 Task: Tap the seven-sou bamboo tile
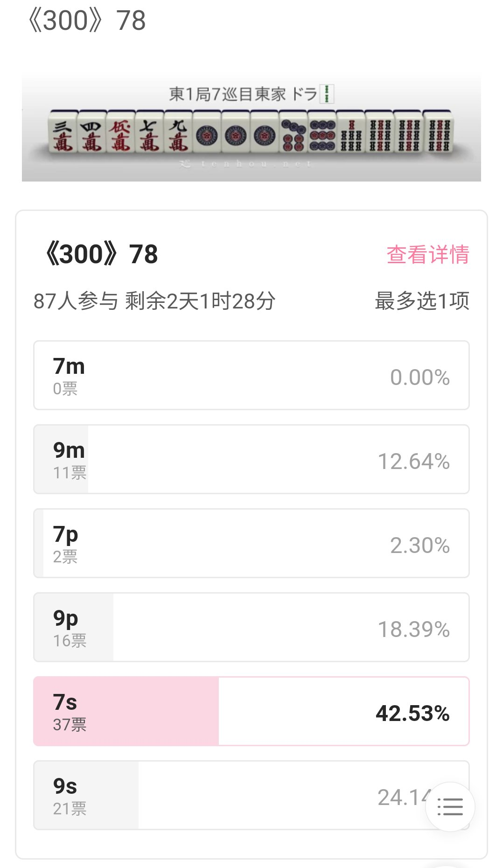pos(350,133)
